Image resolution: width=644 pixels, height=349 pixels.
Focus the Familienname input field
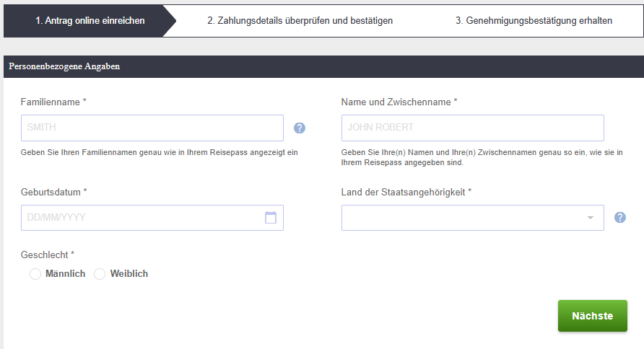pos(152,128)
